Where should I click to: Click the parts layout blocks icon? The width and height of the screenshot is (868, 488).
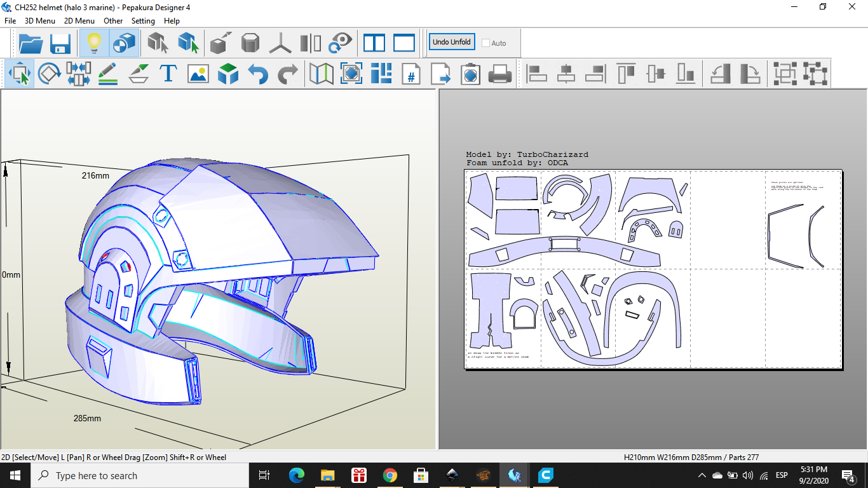(381, 74)
